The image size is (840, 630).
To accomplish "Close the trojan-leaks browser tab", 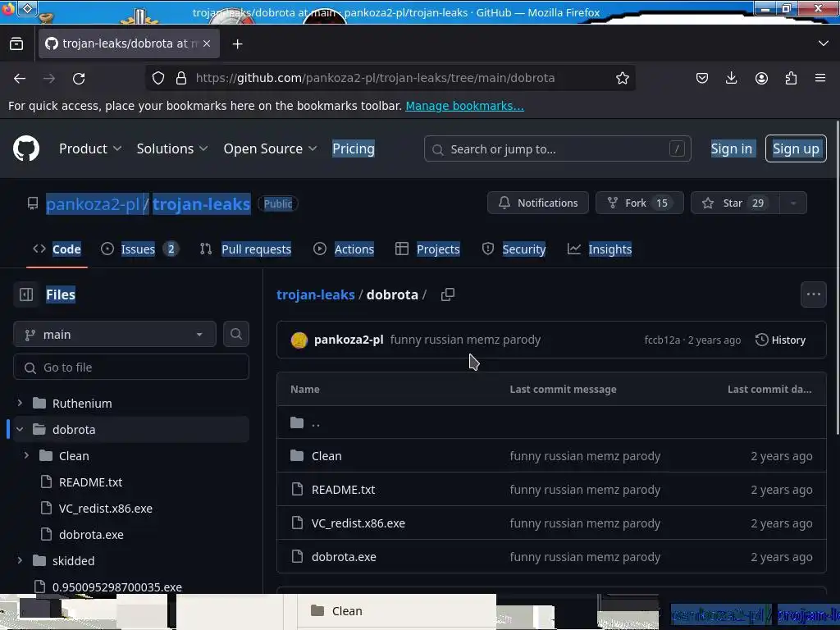I will [207, 43].
